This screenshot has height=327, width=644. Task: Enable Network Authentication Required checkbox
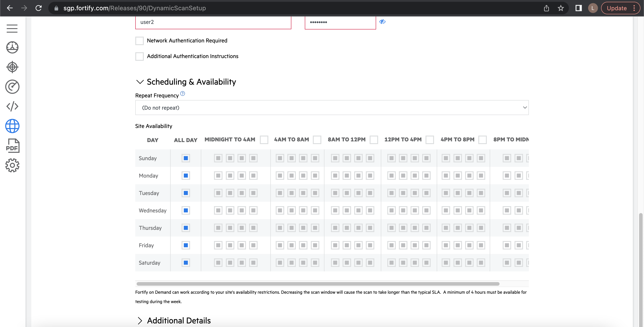140,41
